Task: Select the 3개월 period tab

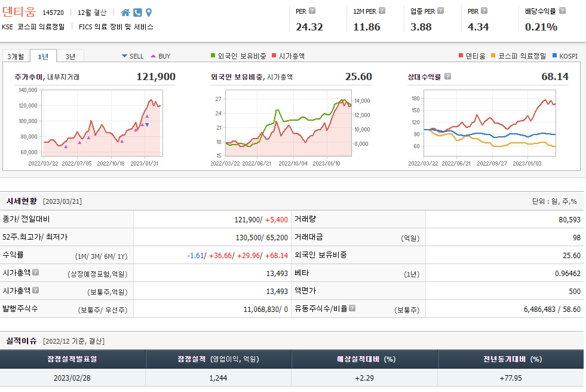Action: (x=16, y=56)
